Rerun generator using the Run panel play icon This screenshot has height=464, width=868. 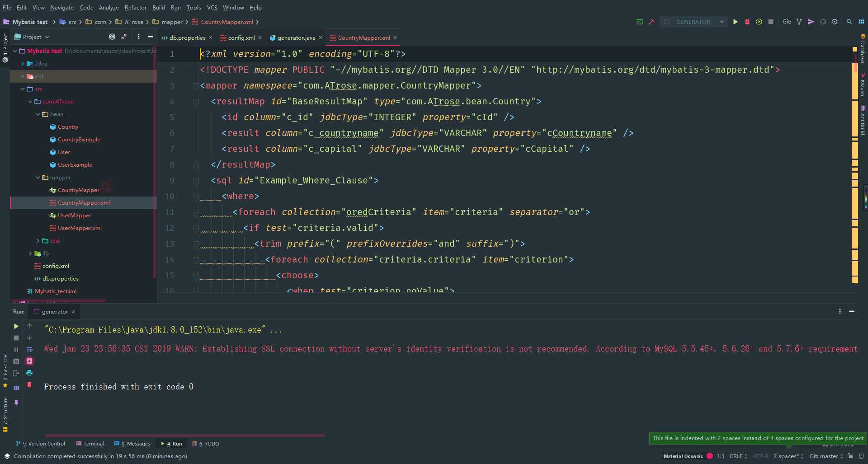tap(16, 326)
